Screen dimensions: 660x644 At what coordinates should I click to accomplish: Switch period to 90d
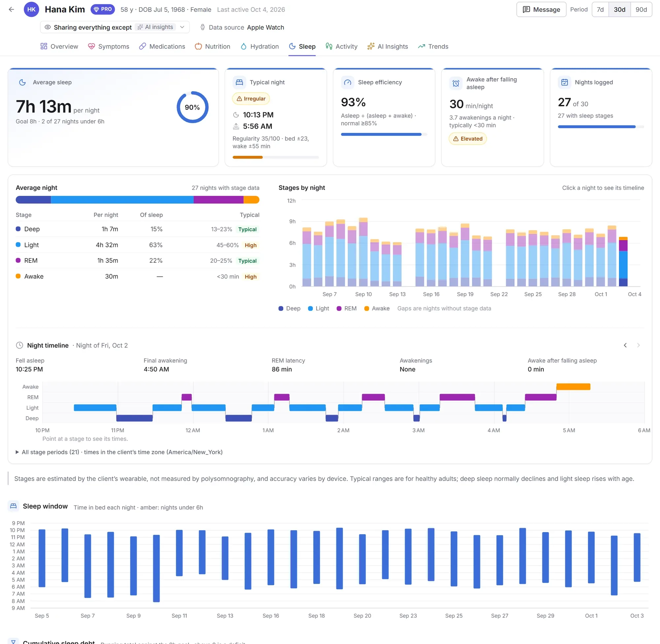coord(641,10)
